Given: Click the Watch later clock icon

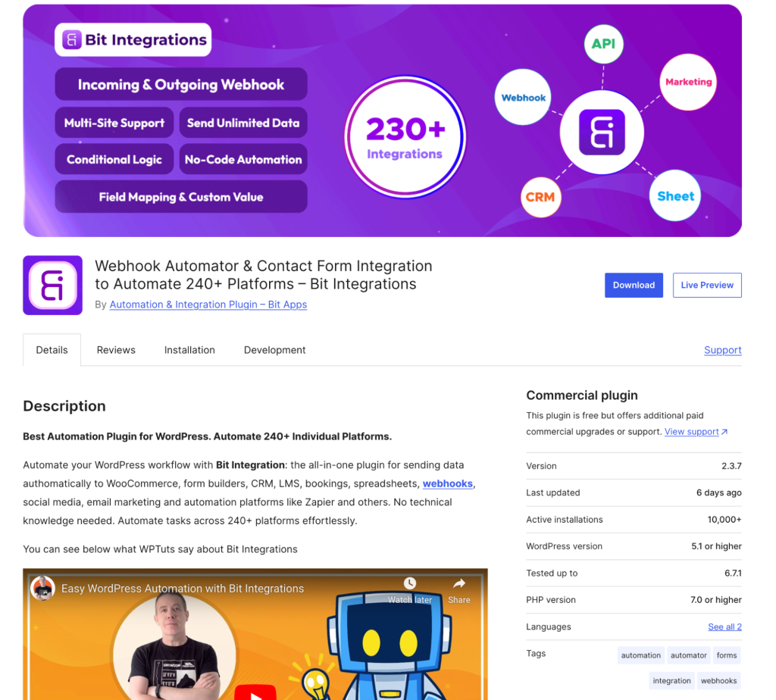Looking at the screenshot, I should (410, 583).
